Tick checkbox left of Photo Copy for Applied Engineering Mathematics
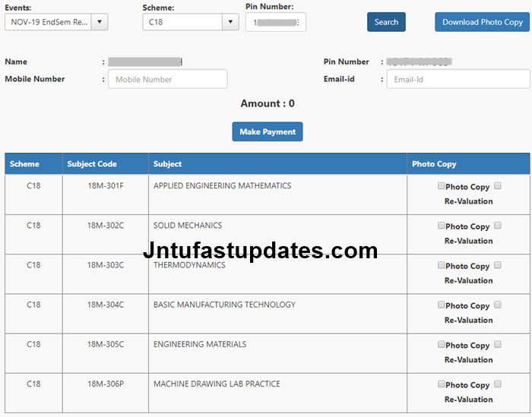 441,185
